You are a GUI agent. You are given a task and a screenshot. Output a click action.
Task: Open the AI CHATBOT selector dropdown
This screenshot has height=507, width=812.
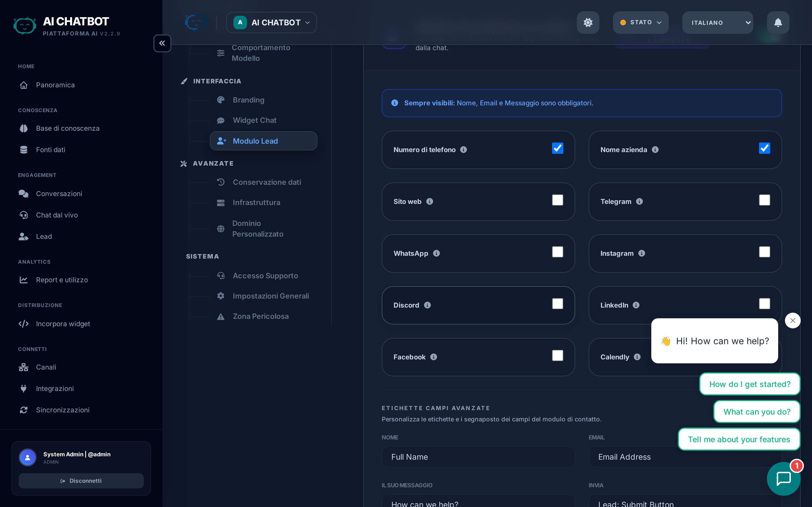pos(271,23)
